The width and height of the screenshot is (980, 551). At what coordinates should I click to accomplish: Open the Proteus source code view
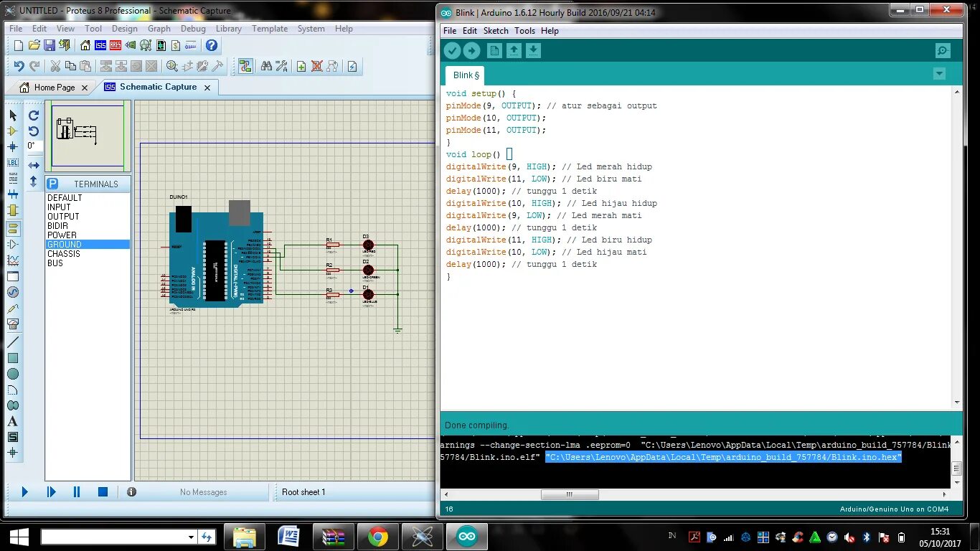coord(191,45)
